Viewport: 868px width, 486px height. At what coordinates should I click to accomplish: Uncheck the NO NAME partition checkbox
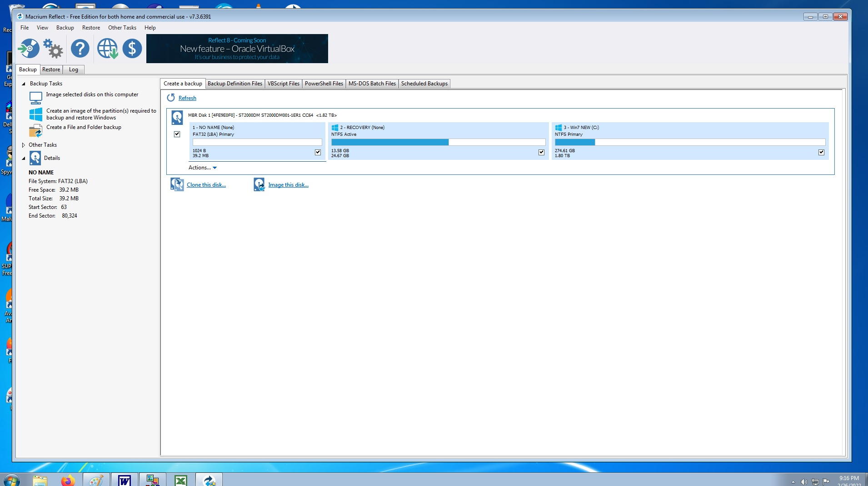click(318, 152)
